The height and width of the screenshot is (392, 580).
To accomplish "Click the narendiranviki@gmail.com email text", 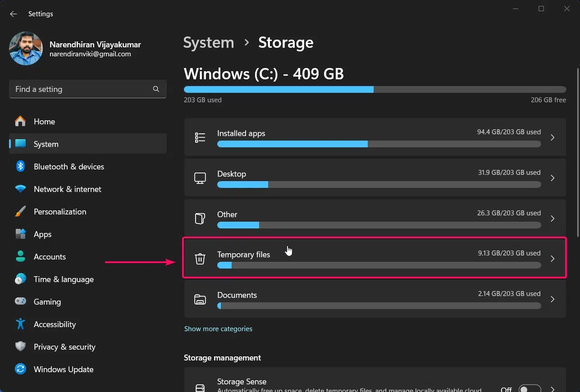I will pos(90,54).
